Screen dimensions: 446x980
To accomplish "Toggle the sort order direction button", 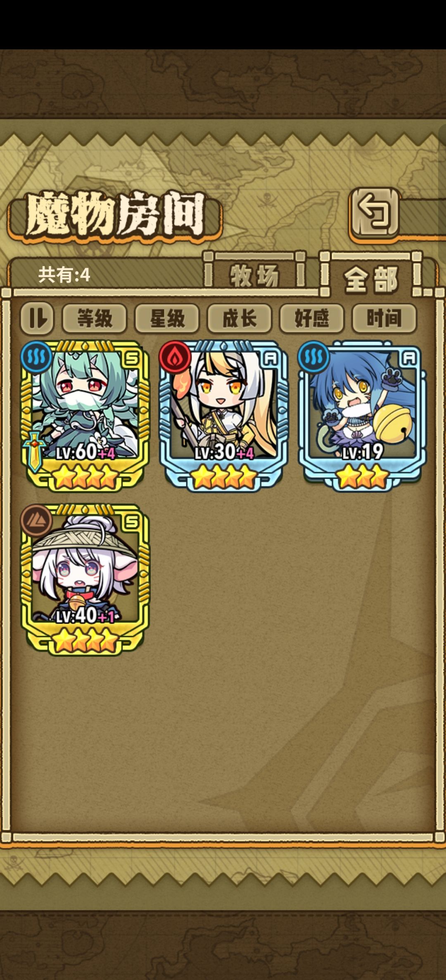I will point(37,319).
